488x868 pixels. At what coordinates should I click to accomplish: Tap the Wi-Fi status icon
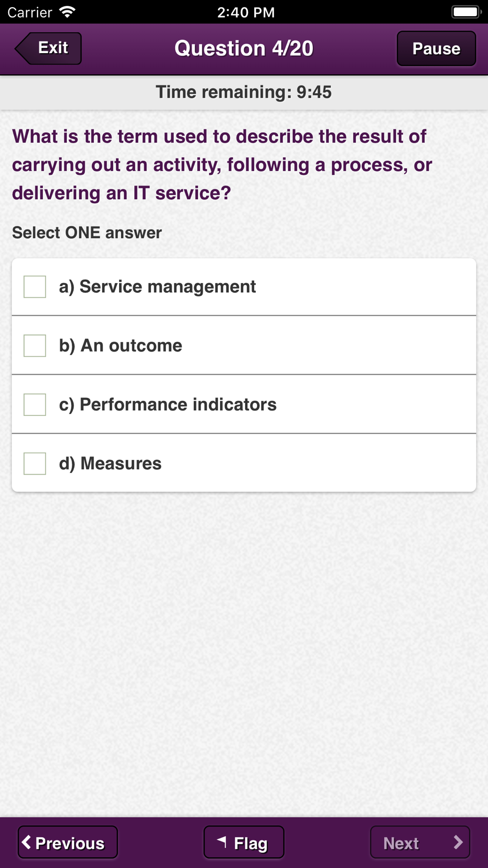pos(67,12)
